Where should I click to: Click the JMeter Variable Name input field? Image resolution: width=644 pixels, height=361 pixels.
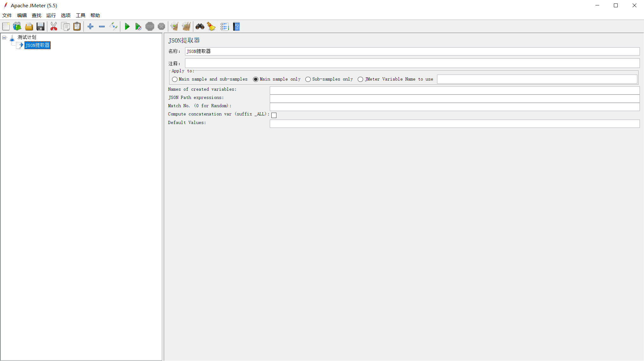(x=537, y=79)
